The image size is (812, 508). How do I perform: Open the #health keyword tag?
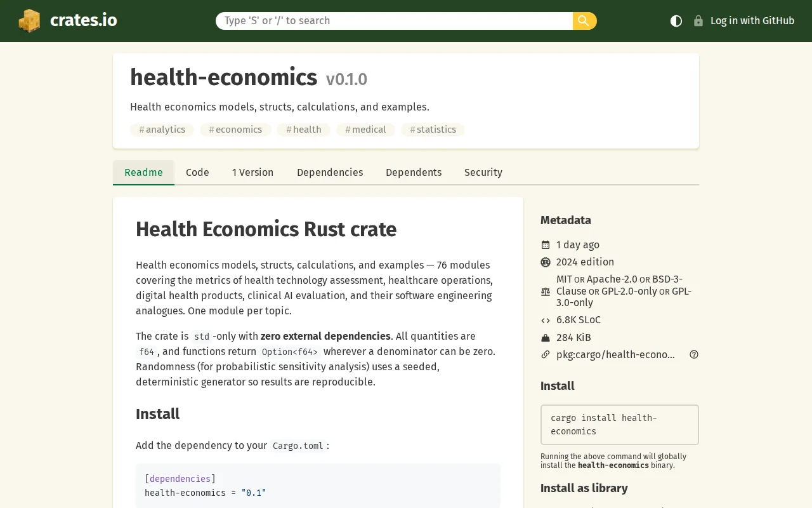(303, 130)
